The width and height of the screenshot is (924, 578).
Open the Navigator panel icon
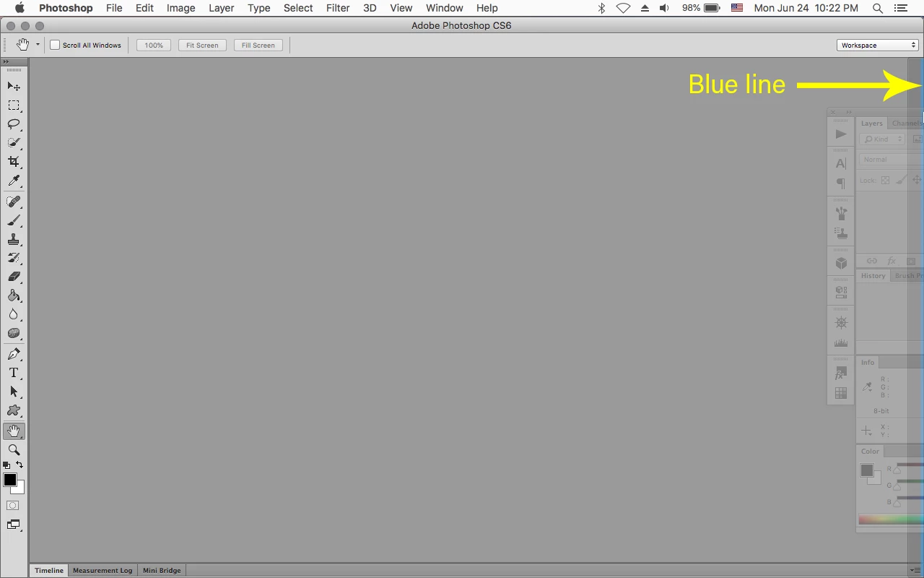tap(841, 322)
